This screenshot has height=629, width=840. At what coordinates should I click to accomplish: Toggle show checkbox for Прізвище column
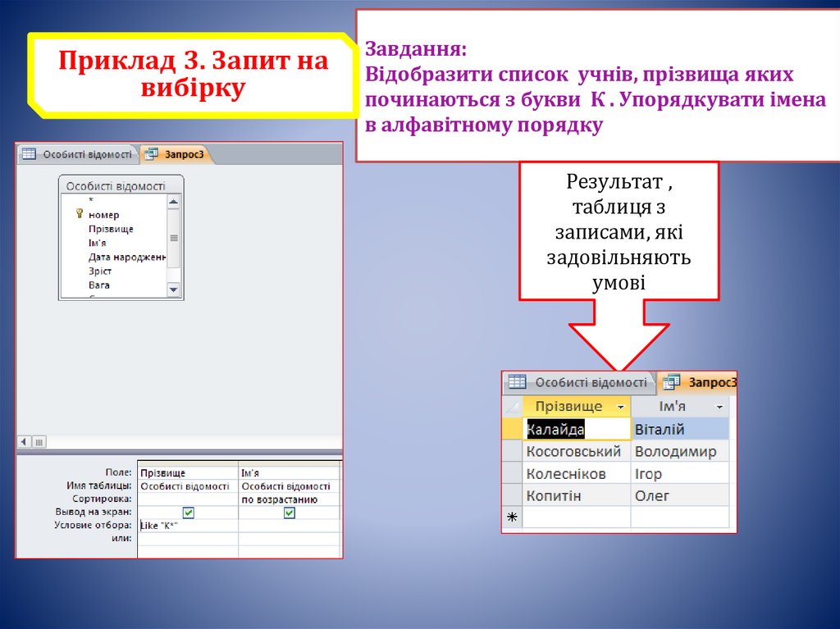188,513
